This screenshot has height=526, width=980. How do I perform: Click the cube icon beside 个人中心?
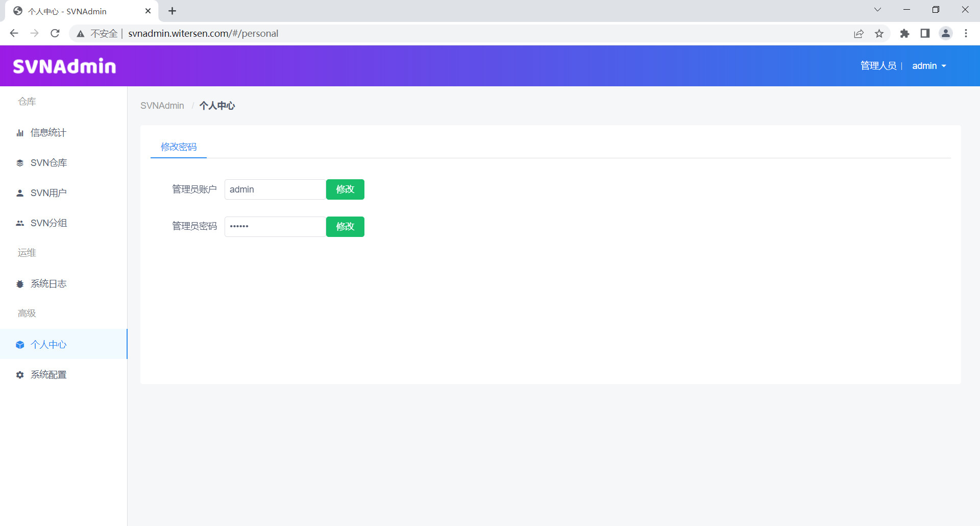pos(20,345)
